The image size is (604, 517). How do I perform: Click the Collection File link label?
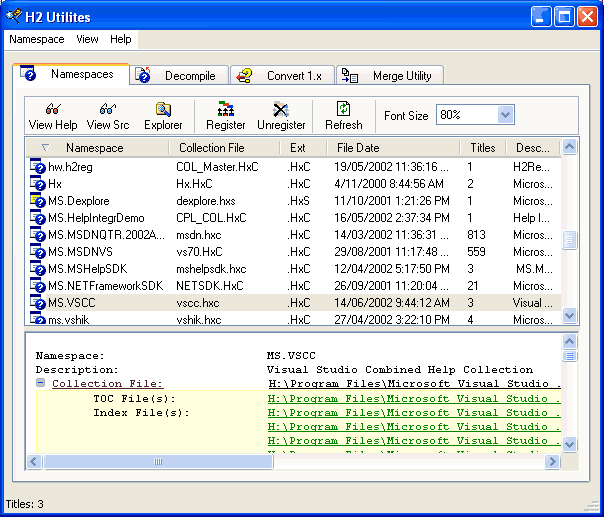107,384
